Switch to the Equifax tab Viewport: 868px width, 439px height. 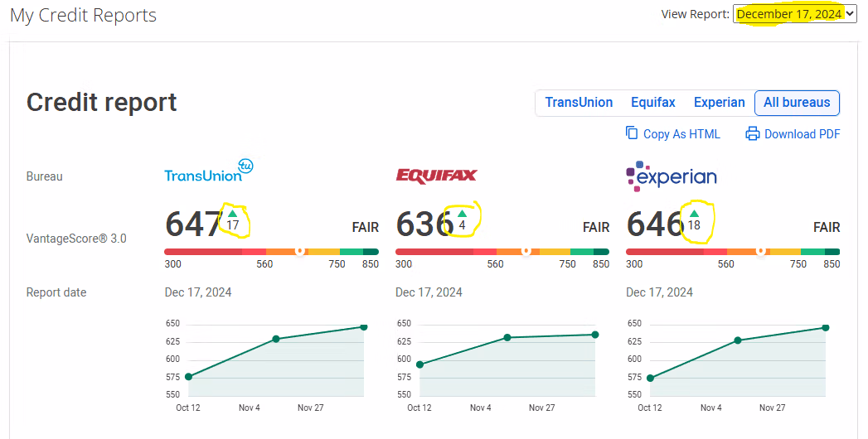652,103
